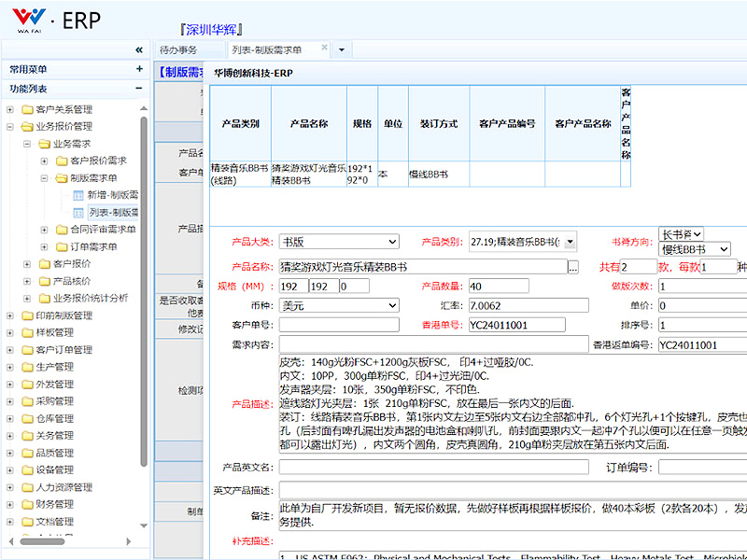This screenshot has height=560, width=747.
Task: Open the 产品类别 dropdown arrow
Action: pos(570,242)
